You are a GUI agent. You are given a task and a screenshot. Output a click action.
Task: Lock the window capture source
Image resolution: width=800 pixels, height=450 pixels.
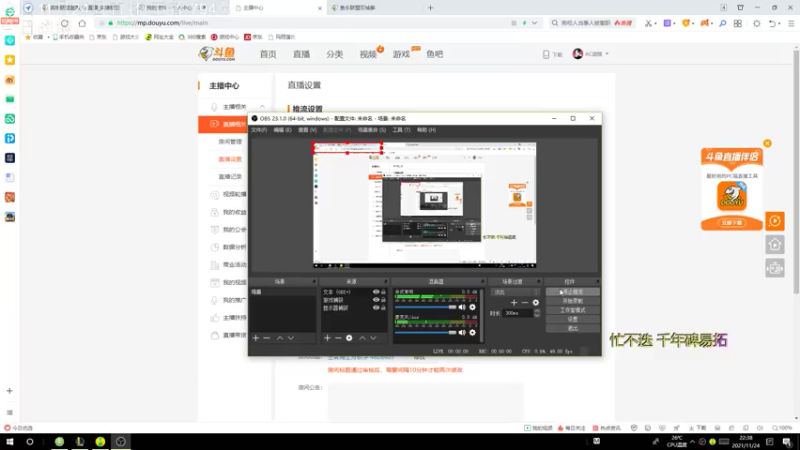pos(383,300)
